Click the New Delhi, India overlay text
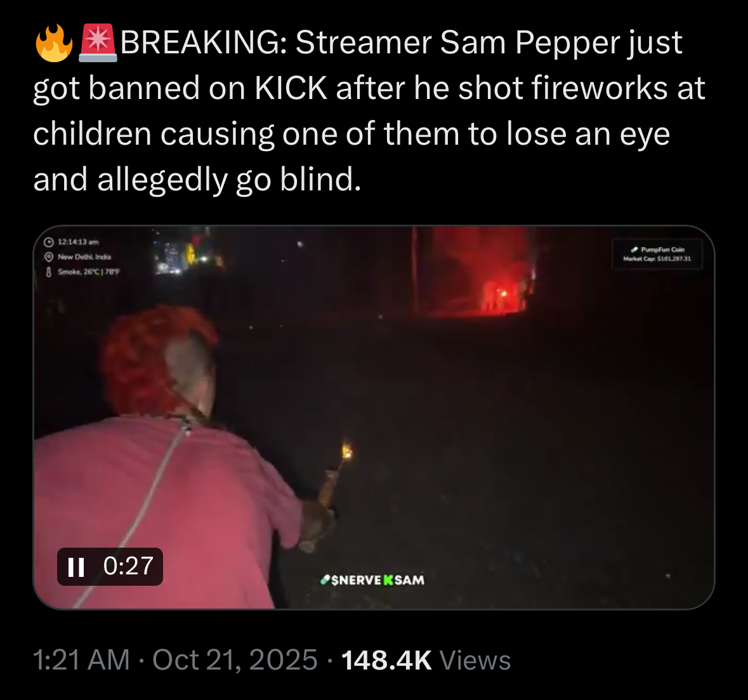The width and height of the screenshot is (748, 700). click(x=84, y=257)
